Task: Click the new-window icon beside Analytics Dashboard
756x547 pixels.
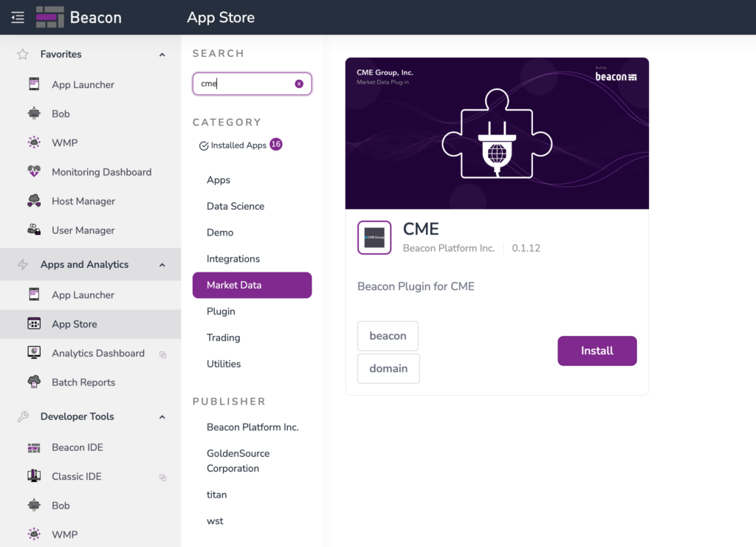Action: 163,355
